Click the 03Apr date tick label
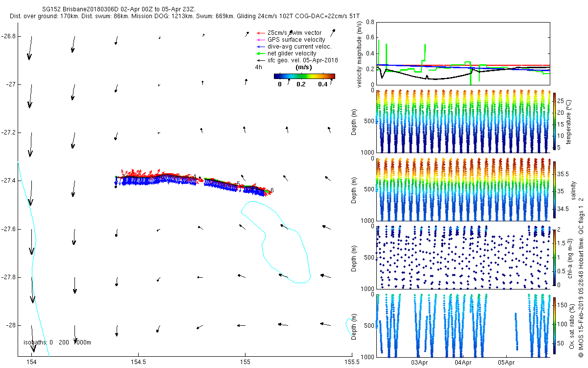 pos(420,363)
